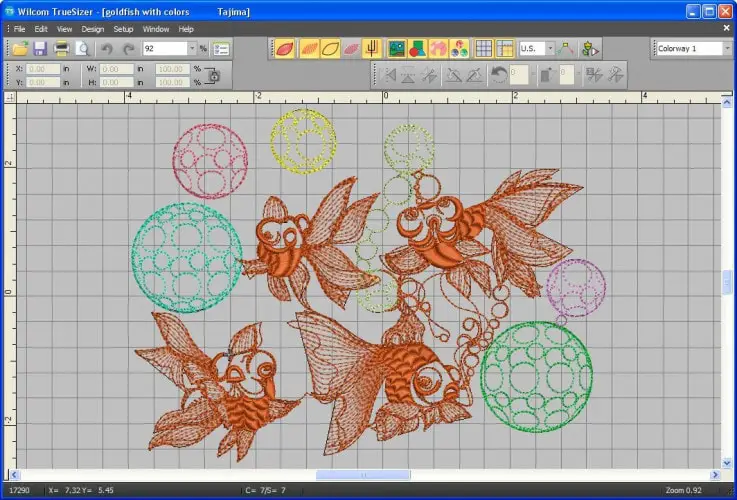Open the Window menu
Image resolution: width=737 pixels, height=500 pixels.
pyautogui.click(x=156, y=29)
